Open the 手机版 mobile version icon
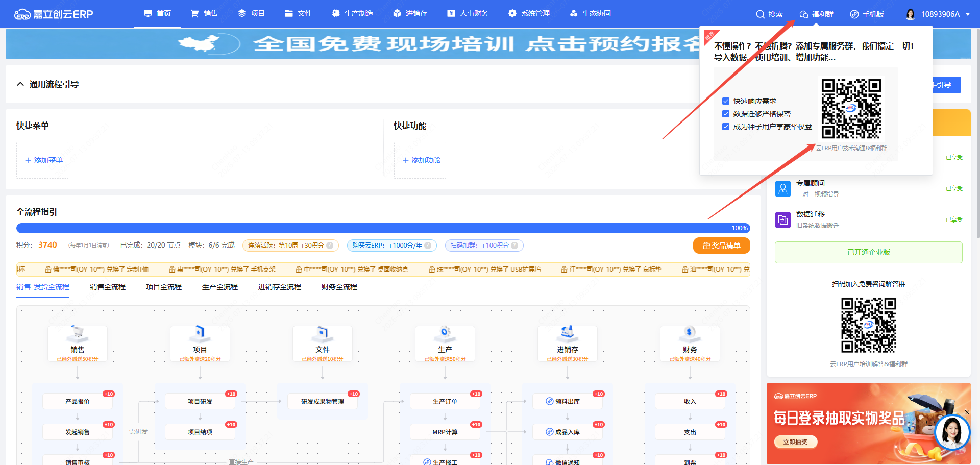This screenshot has height=465, width=980. (854, 14)
